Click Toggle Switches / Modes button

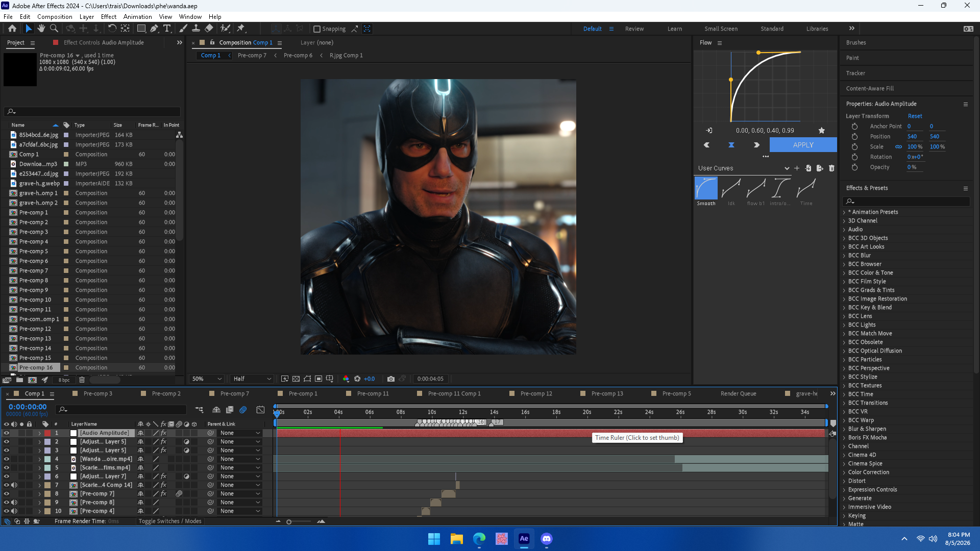click(x=170, y=521)
